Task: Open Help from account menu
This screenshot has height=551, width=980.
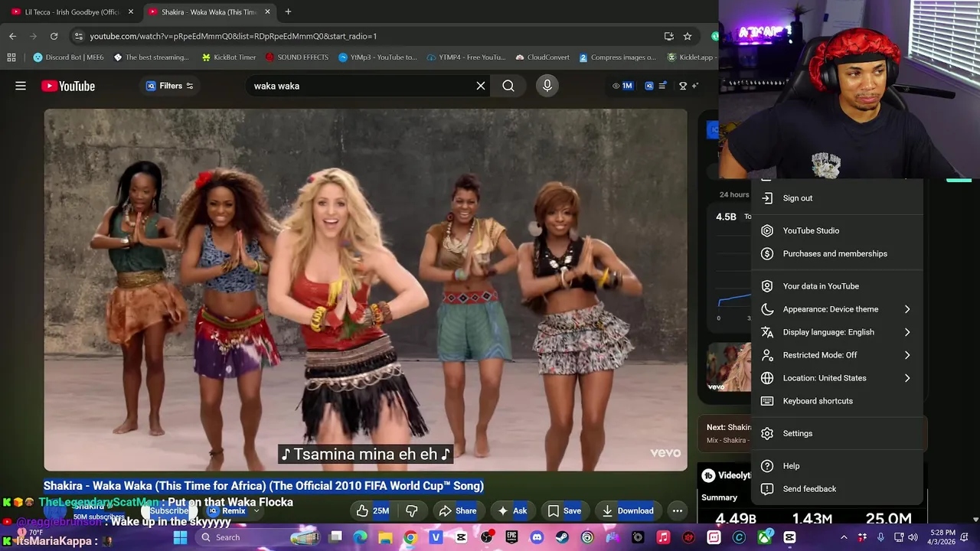Action: (x=837, y=466)
